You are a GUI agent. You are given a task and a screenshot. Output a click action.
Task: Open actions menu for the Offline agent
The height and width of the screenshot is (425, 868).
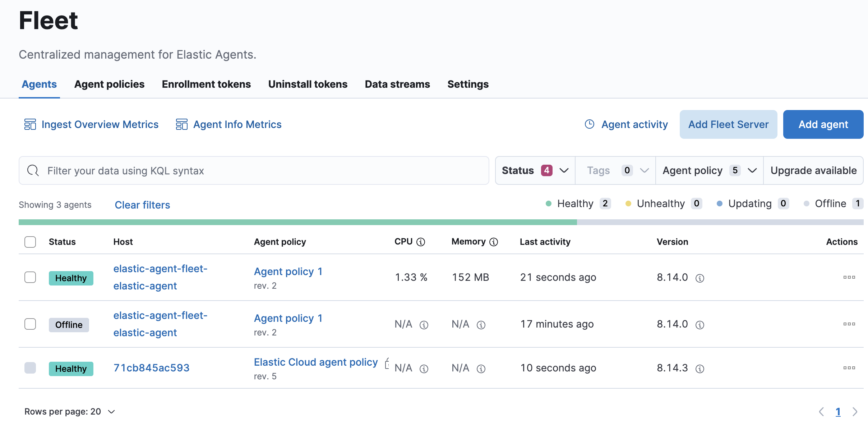849,324
